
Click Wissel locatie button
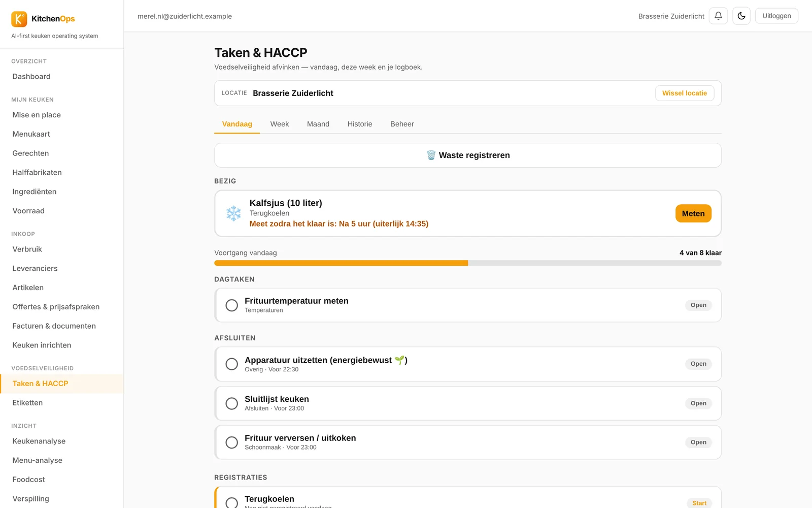pyautogui.click(x=685, y=93)
